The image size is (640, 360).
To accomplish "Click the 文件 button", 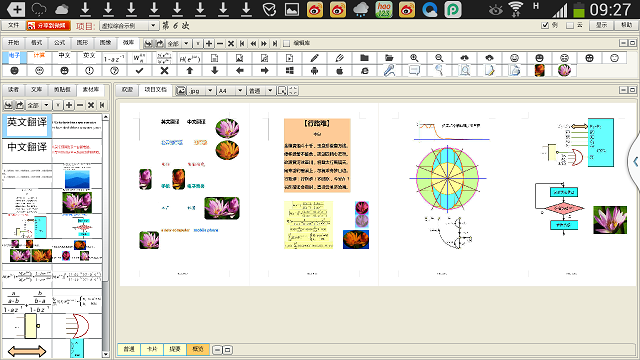I will click(13, 25).
